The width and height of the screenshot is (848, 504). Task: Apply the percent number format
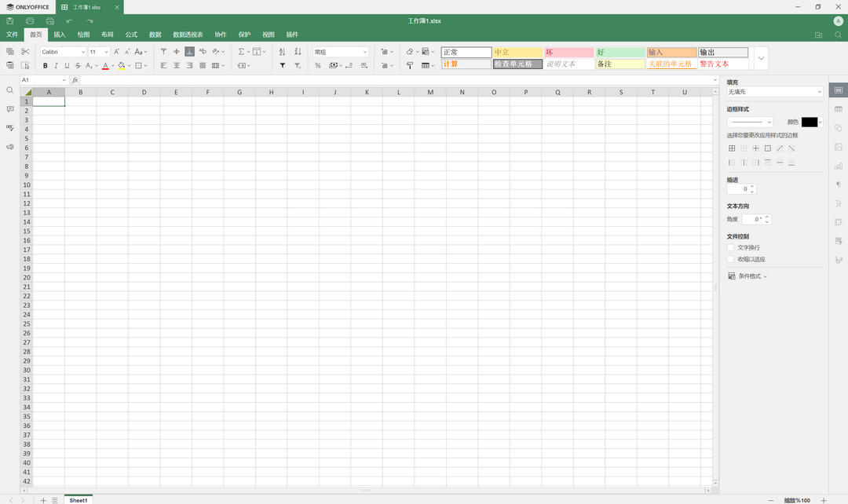coord(318,66)
